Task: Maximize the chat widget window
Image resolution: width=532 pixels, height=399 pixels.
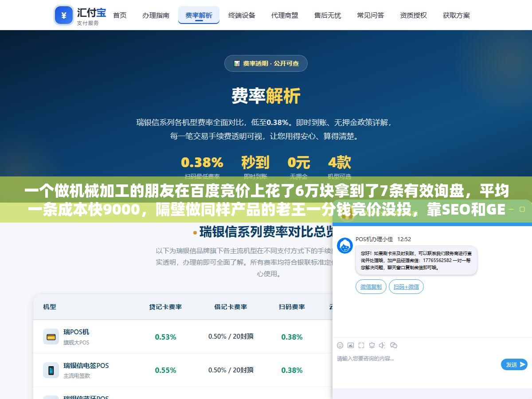Action: click(522, 209)
